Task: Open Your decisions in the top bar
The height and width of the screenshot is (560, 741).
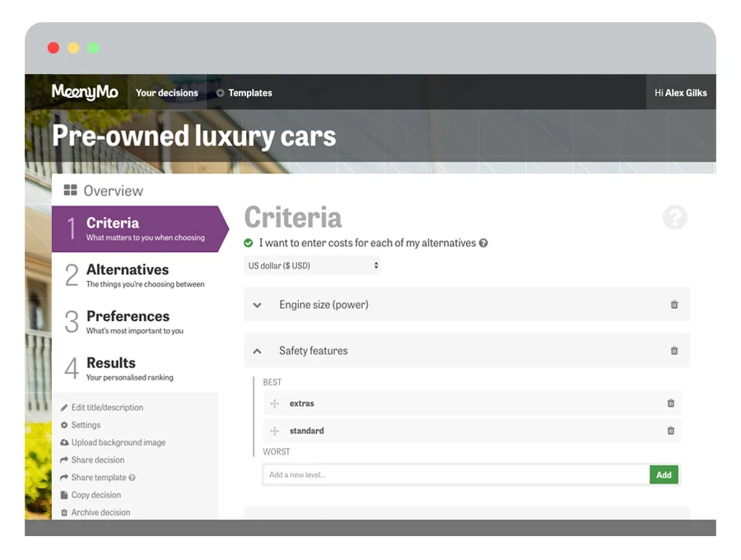Action: coord(167,92)
